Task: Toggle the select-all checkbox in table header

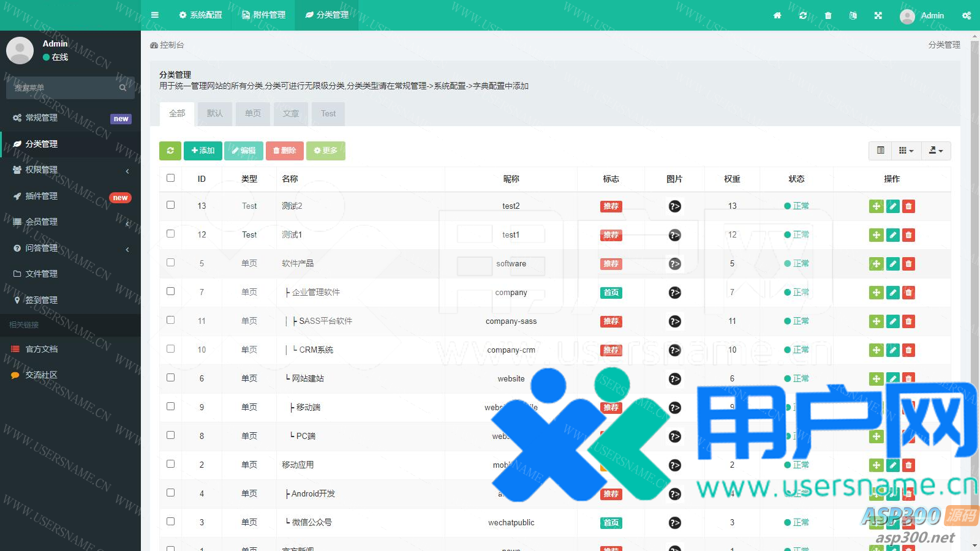Action: pos(170,178)
